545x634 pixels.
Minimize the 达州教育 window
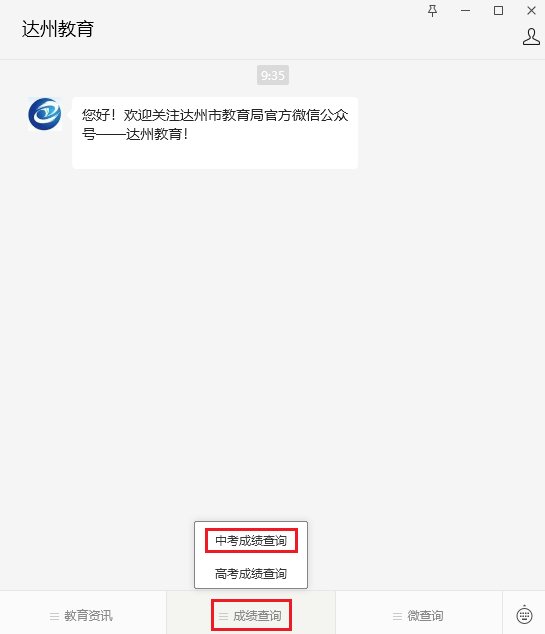[x=465, y=11]
